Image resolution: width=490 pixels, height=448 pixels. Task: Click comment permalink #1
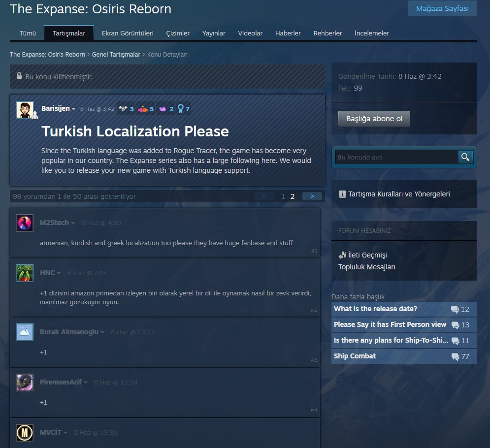pyautogui.click(x=314, y=251)
